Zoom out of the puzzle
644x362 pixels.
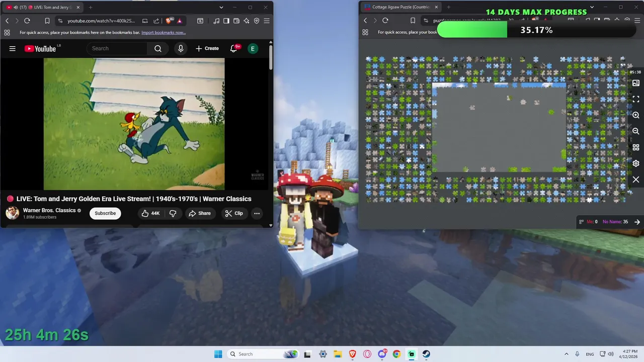[x=636, y=131]
